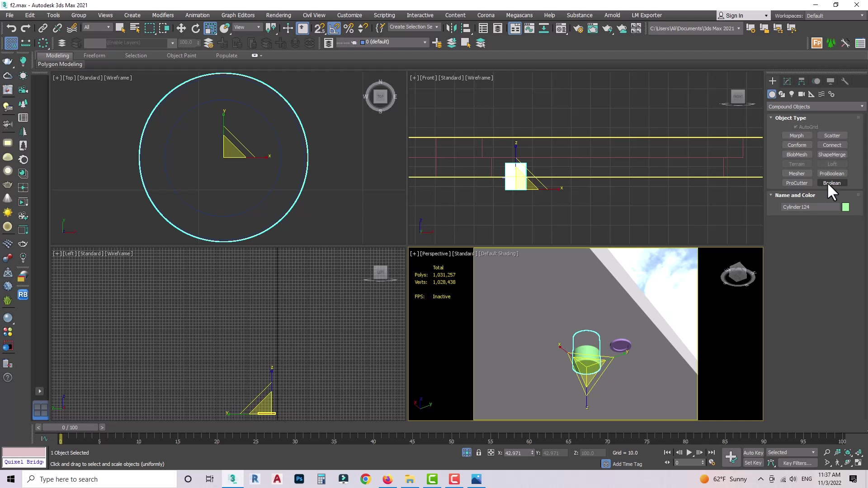Toggle the Auto Key button
The image size is (868, 488).
click(753, 453)
